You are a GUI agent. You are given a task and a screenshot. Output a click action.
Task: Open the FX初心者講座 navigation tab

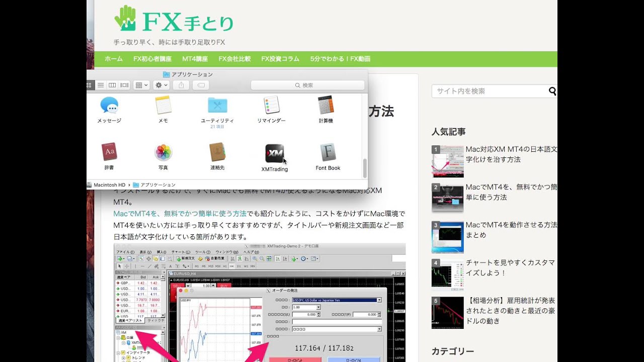coord(152,59)
